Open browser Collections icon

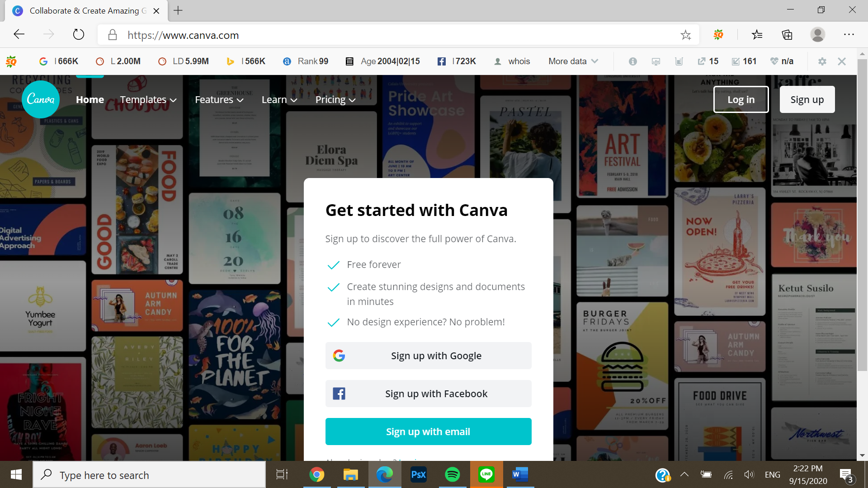click(787, 35)
